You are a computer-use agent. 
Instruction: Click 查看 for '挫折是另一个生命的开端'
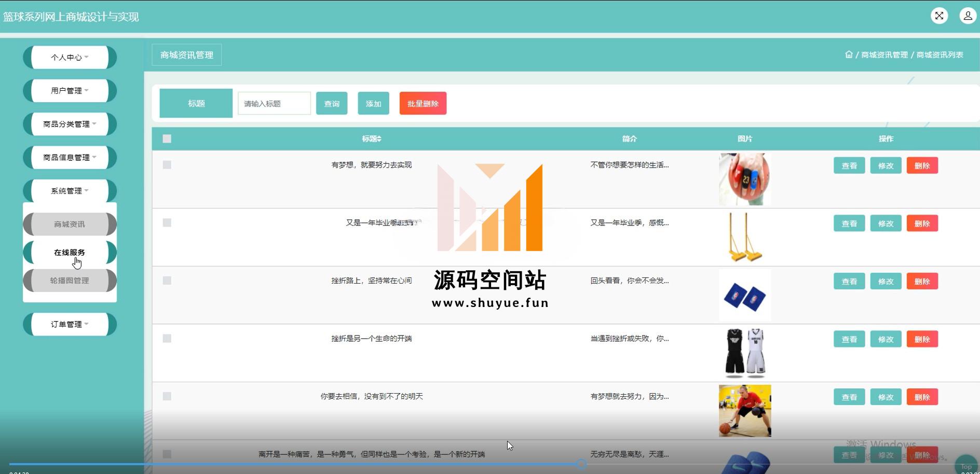(x=849, y=339)
